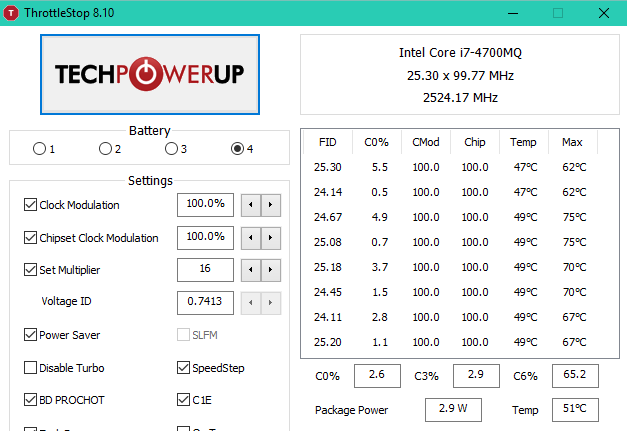Decrease Chipset Clock Modulation with left arrow
The width and height of the screenshot is (627, 431).
coord(251,238)
